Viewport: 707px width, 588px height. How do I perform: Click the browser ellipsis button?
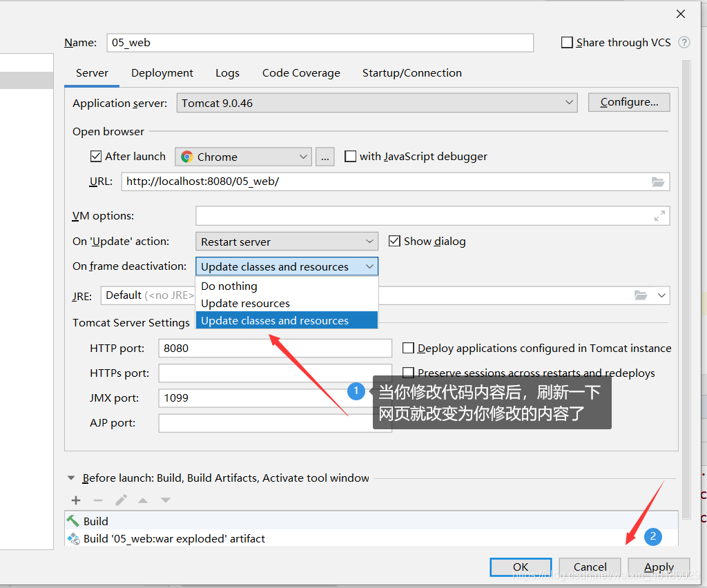325,157
